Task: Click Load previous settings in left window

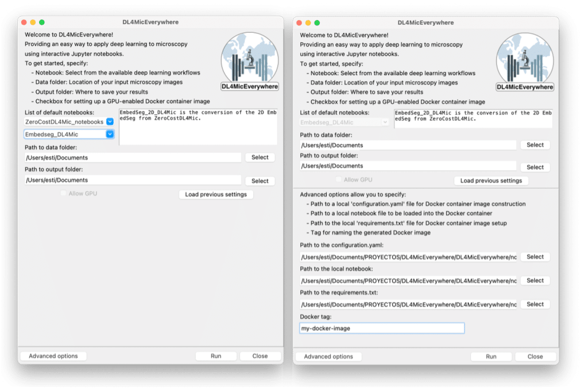Action: coord(216,194)
